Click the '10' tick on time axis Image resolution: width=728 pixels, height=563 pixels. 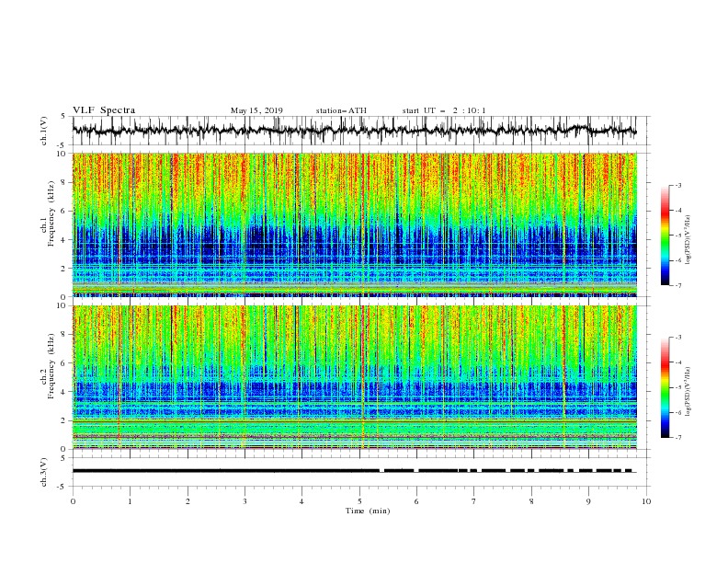click(x=646, y=501)
